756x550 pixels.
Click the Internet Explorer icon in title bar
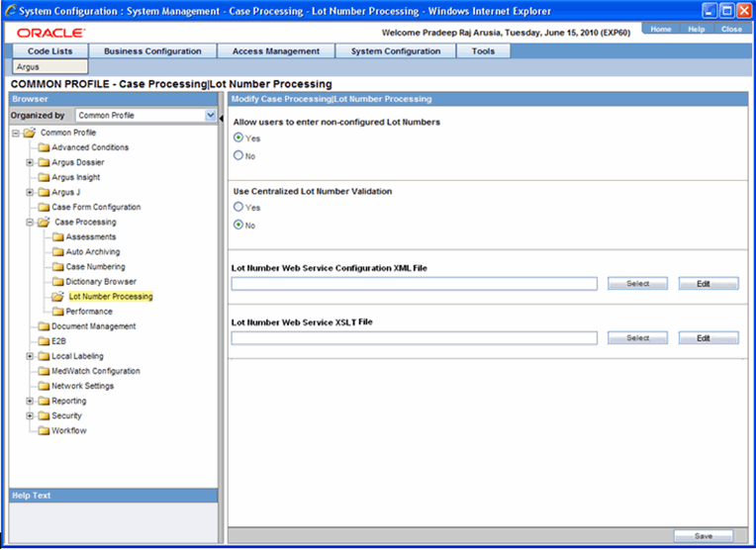pyautogui.click(x=10, y=11)
